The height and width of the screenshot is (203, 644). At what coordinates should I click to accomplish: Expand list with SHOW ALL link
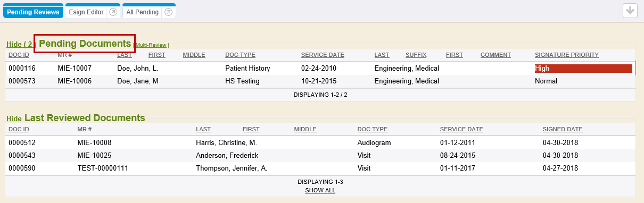tap(320, 190)
